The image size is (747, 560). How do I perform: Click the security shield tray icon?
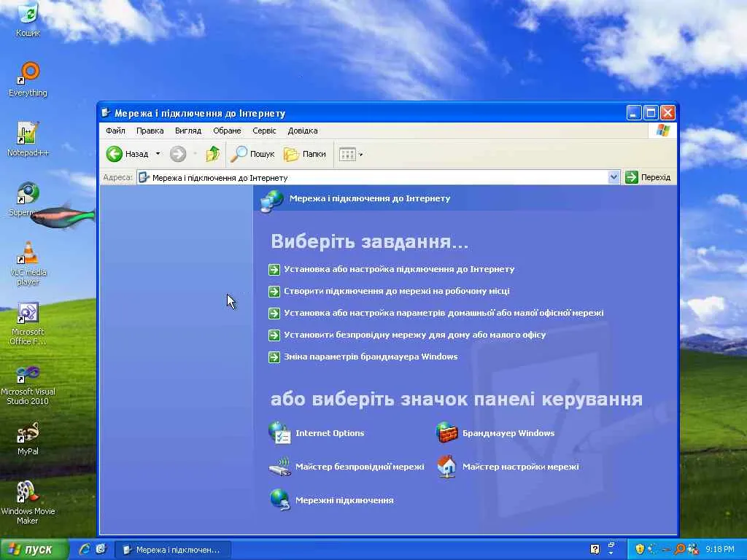639,549
